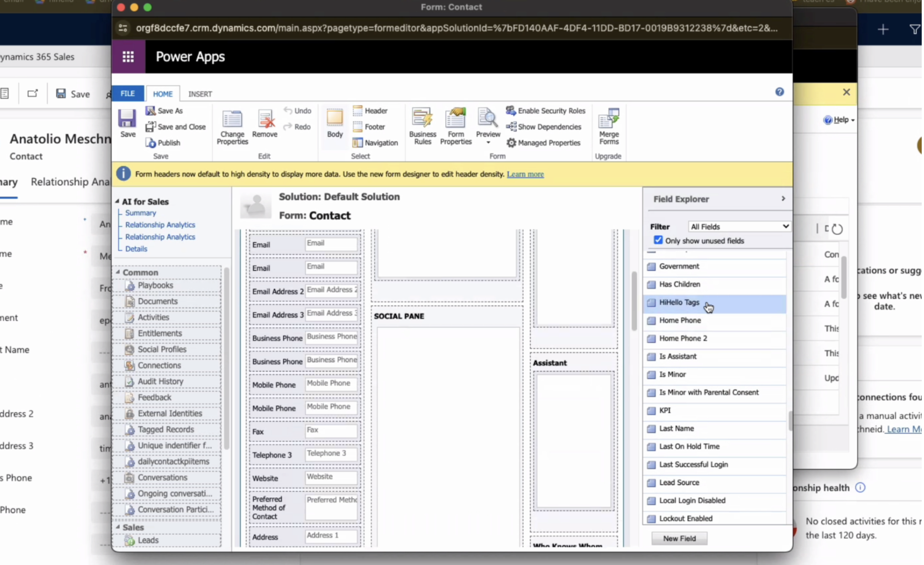
Task: Click the contact form image thumbnail
Action: click(256, 206)
